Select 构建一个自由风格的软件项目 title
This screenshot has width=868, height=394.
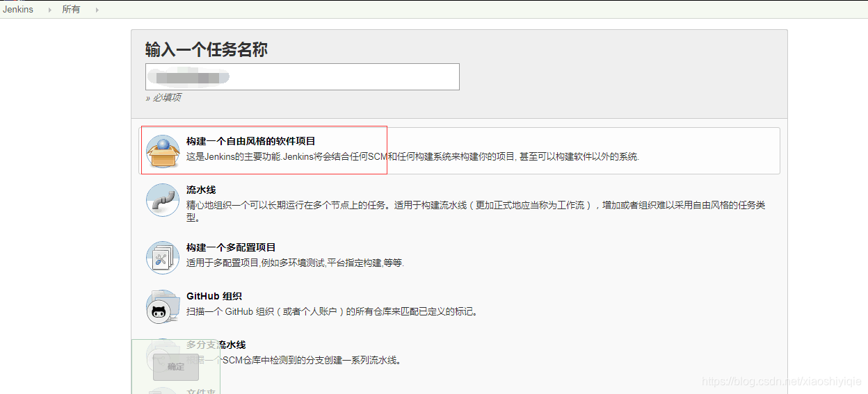click(251, 141)
